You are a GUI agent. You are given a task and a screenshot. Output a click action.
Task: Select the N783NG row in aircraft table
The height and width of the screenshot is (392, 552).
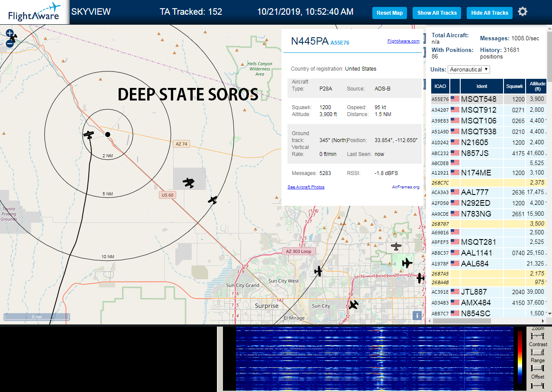click(x=489, y=214)
